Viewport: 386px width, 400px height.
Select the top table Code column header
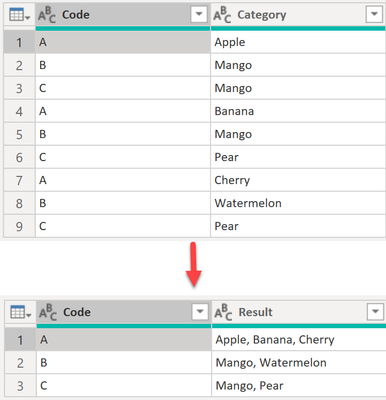[x=123, y=15]
